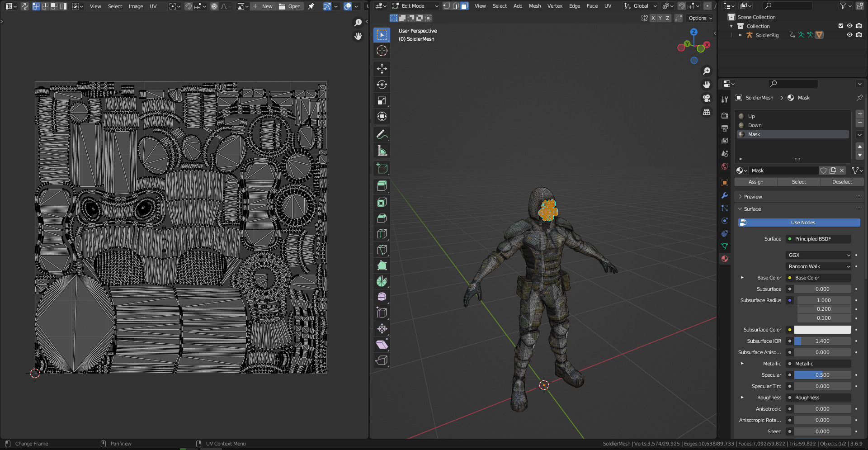Expand the Preview panel
Screen dimensions: 868x450
[752, 197]
